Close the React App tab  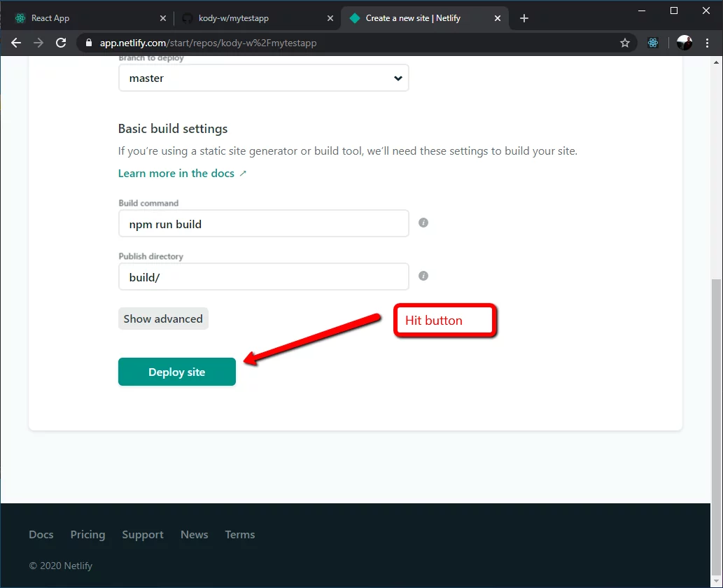coord(163,18)
